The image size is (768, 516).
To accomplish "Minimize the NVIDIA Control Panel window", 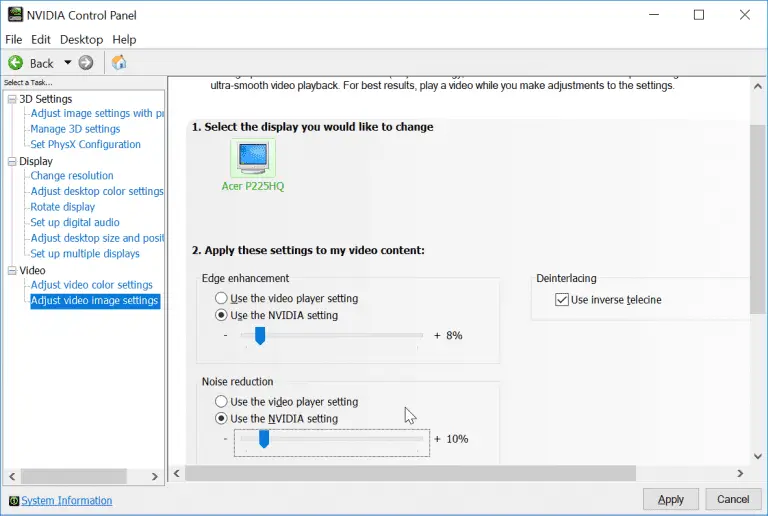I will click(x=654, y=15).
